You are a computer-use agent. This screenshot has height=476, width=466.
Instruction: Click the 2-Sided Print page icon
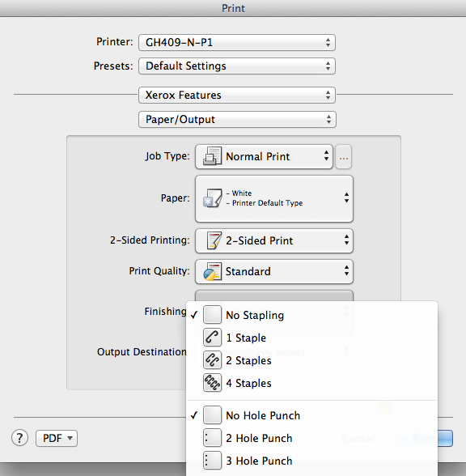[214, 240]
